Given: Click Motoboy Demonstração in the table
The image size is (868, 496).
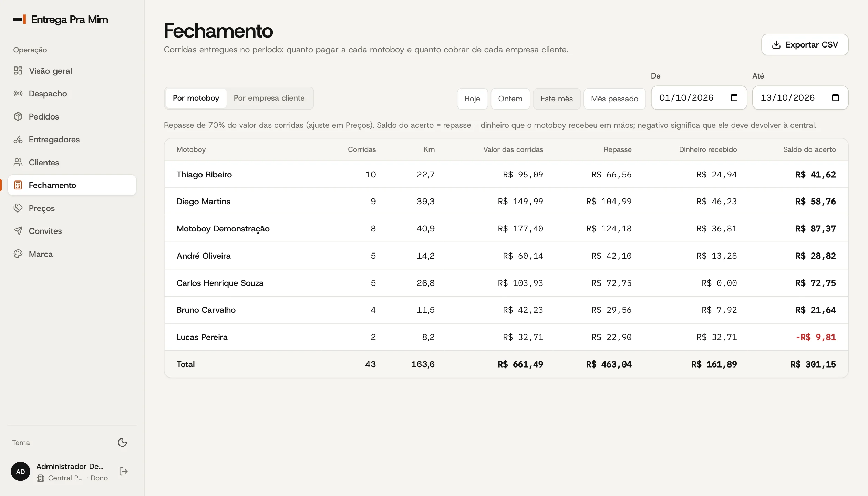Looking at the screenshot, I should tap(223, 229).
